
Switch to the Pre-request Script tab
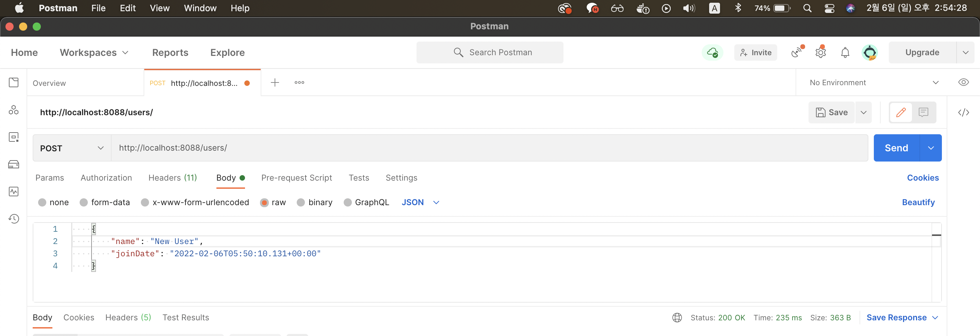click(x=296, y=178)
